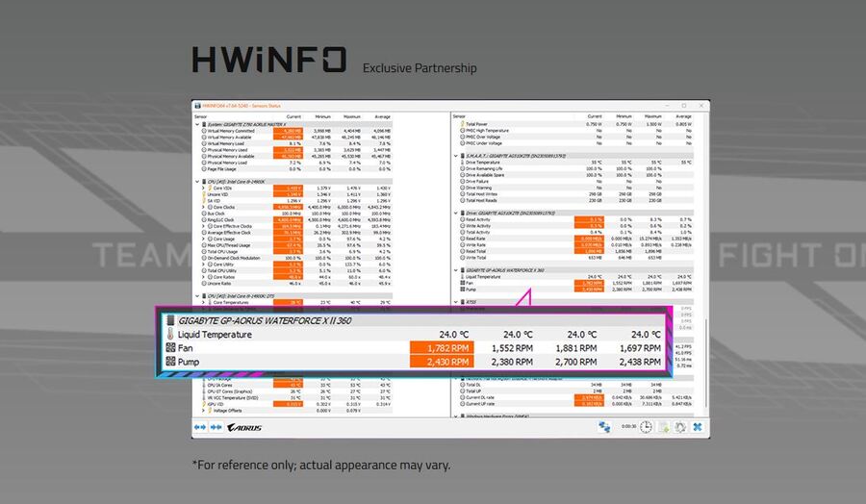Expand the Core VIDs row

(x=203, y=189)
